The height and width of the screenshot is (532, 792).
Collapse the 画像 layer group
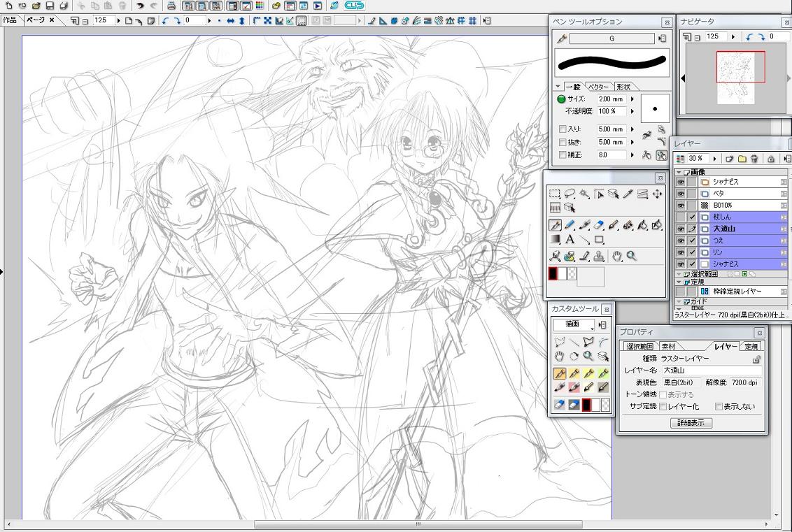(x=679, y=172)
